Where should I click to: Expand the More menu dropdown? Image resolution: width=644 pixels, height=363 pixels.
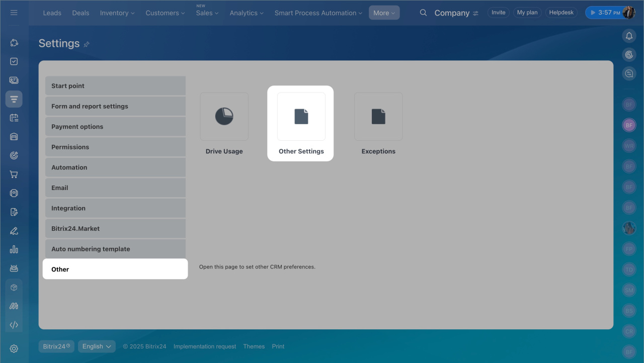pyautogui.click(x=384, y=13)
